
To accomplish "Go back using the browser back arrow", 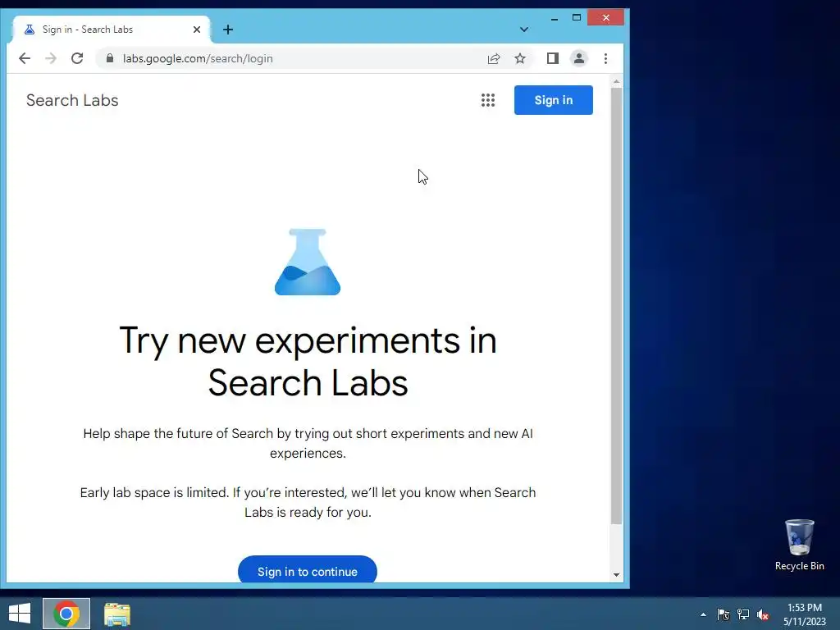I will (25, 58).
